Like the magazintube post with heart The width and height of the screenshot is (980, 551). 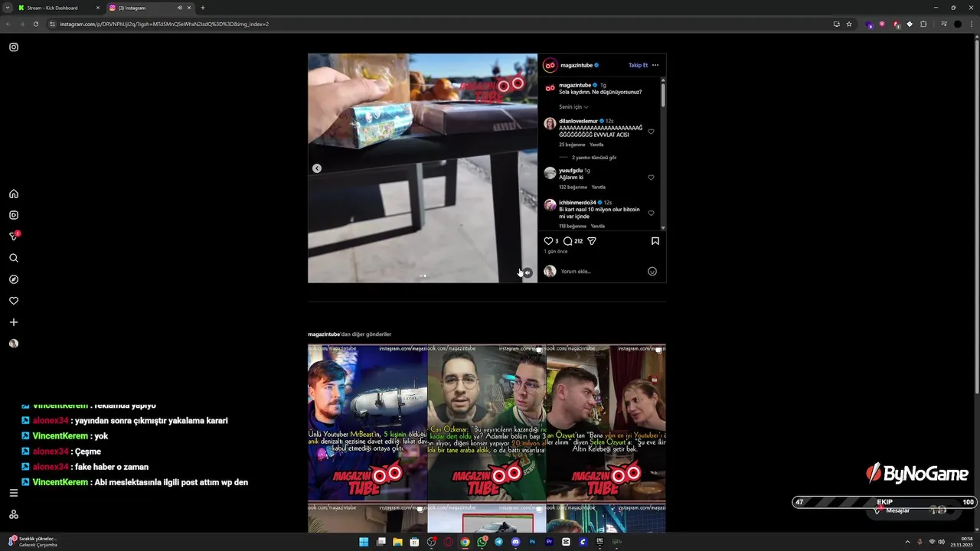pyautogui.click(x=548, y=241)
